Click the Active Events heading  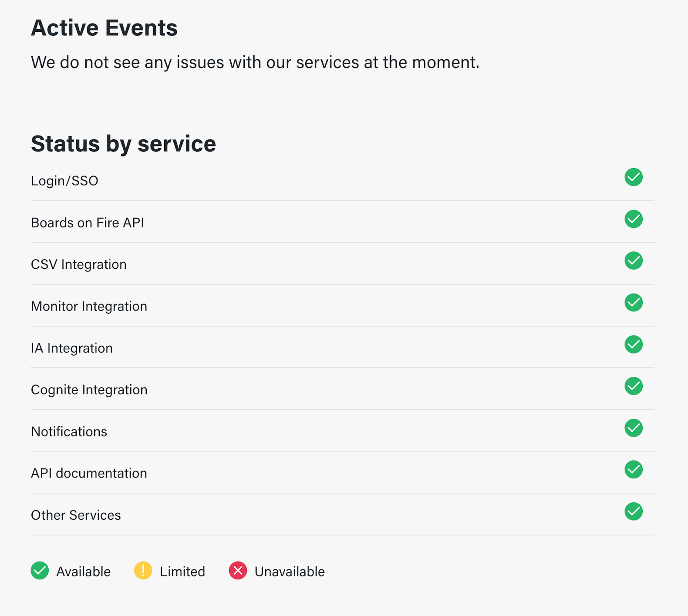coord(104,28)
